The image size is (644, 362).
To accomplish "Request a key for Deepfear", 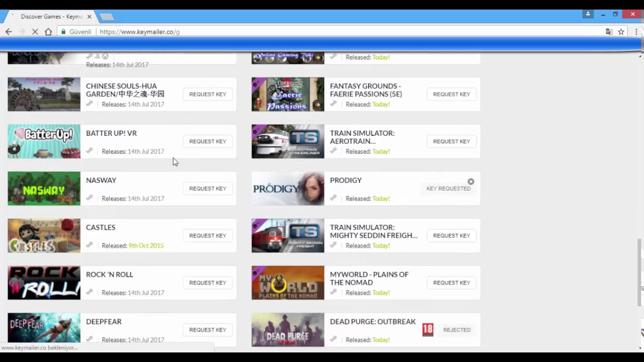I will (x=208, y=330).
